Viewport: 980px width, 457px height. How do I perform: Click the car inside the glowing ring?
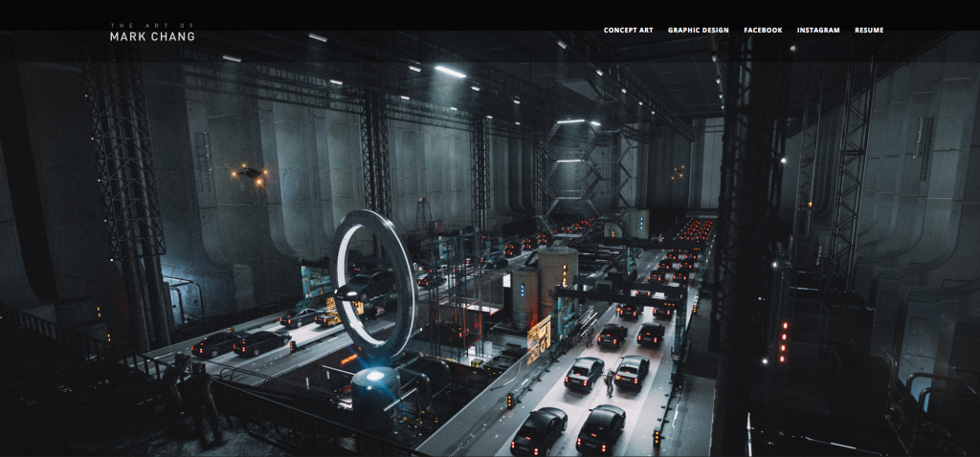(364, 284)
